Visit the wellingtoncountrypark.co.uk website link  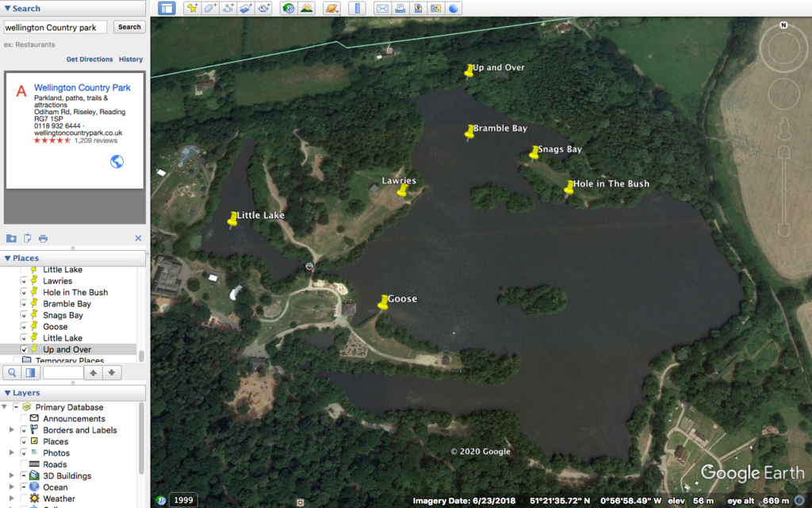tap(79, 133)
